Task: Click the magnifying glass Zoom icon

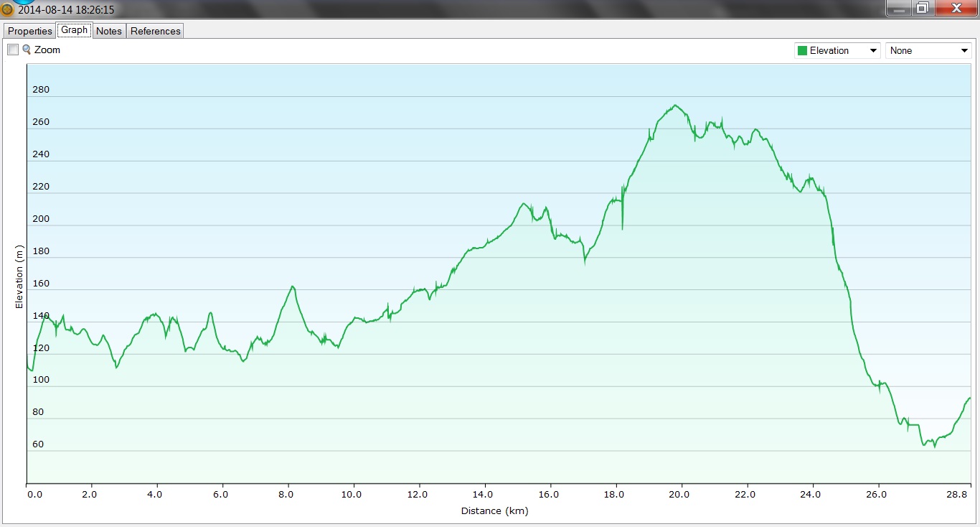Action: click(x=27, y=50)
